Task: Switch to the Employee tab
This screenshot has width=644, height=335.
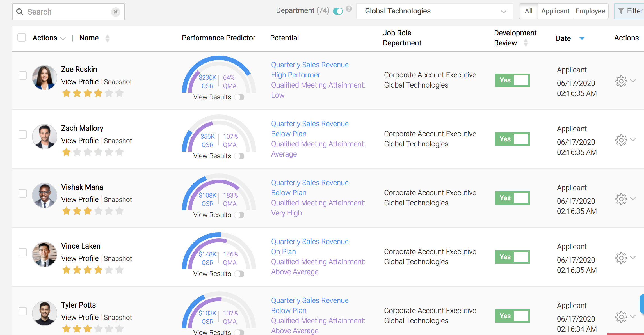Action: point(590,11)
